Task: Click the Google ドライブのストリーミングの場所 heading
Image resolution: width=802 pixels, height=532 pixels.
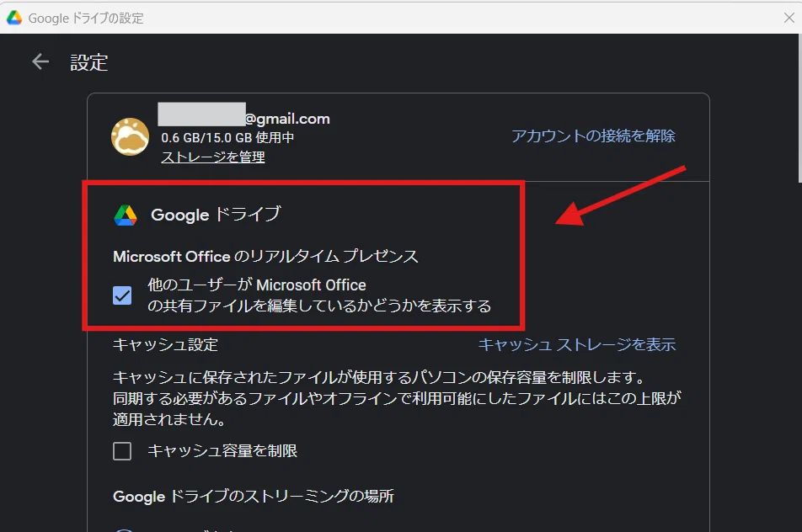Action: tap(254, 497)
